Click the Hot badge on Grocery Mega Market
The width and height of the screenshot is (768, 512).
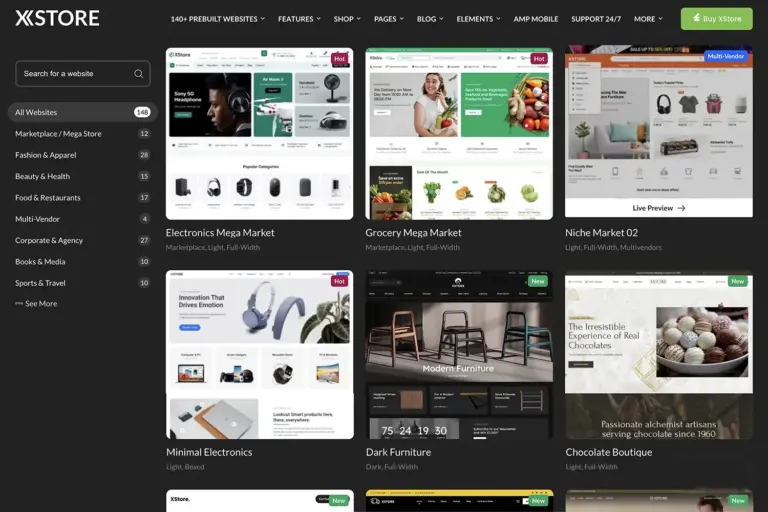click(x=539, y=59)
